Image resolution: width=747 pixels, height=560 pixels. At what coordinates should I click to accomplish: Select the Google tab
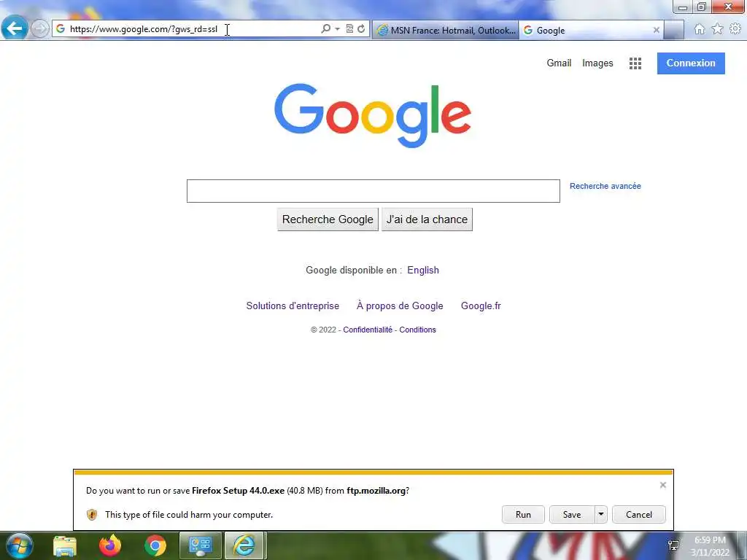[592, 30]
